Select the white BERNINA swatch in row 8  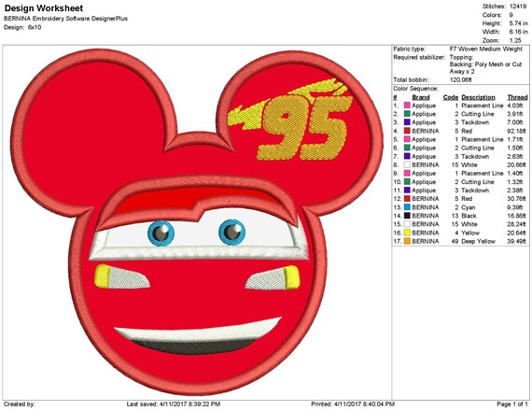407,164
